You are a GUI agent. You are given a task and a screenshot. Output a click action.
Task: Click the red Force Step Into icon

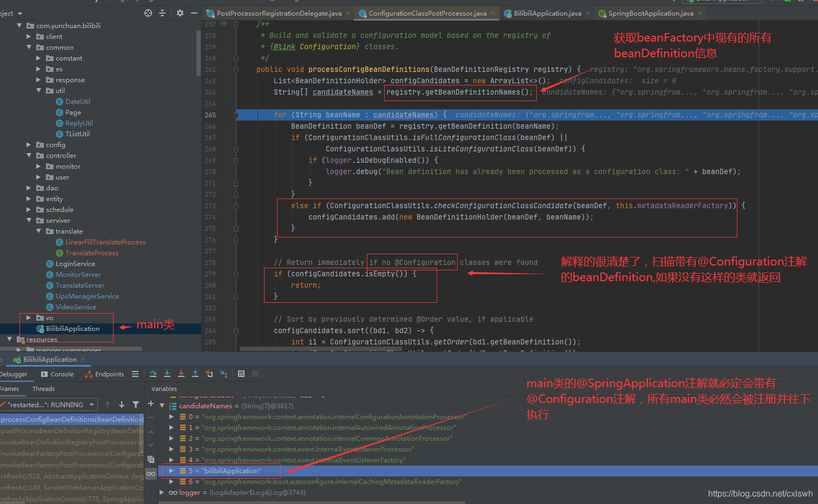pos(181,374)
